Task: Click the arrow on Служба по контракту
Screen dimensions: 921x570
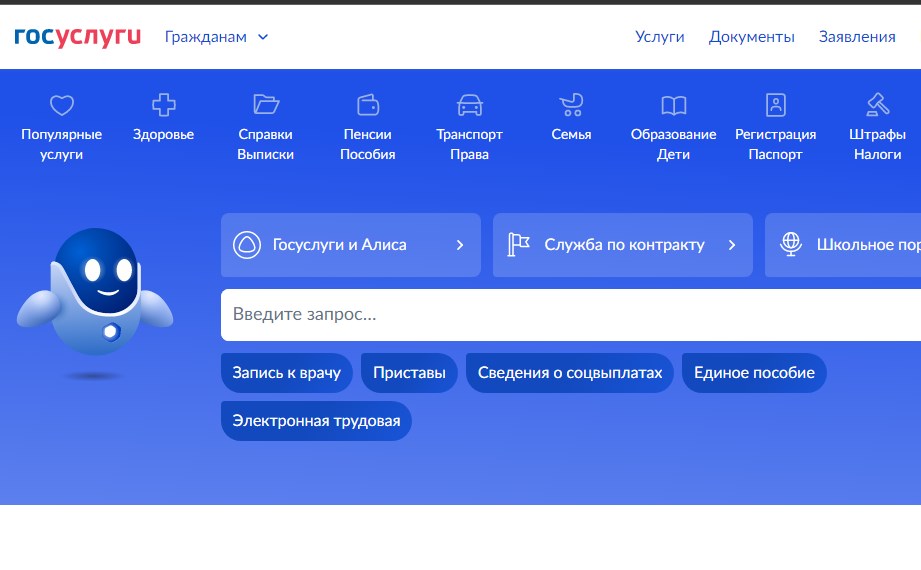Action: click(732, 245)
